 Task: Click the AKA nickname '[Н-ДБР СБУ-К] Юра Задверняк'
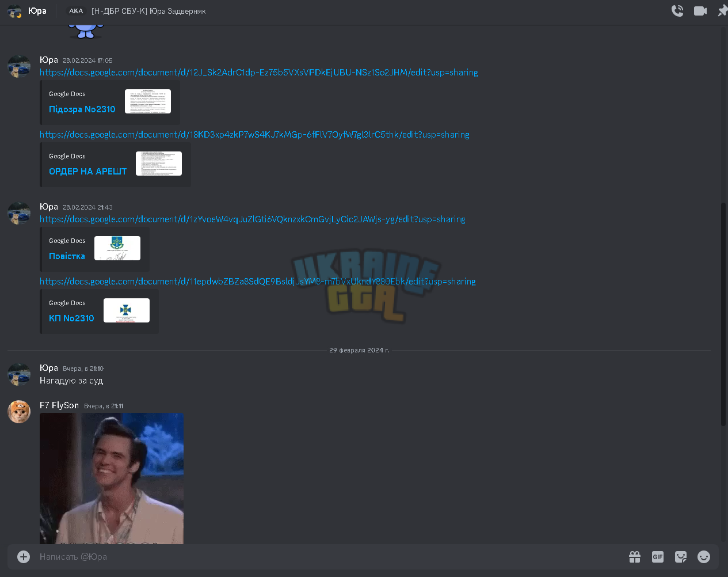pos(148,11)
